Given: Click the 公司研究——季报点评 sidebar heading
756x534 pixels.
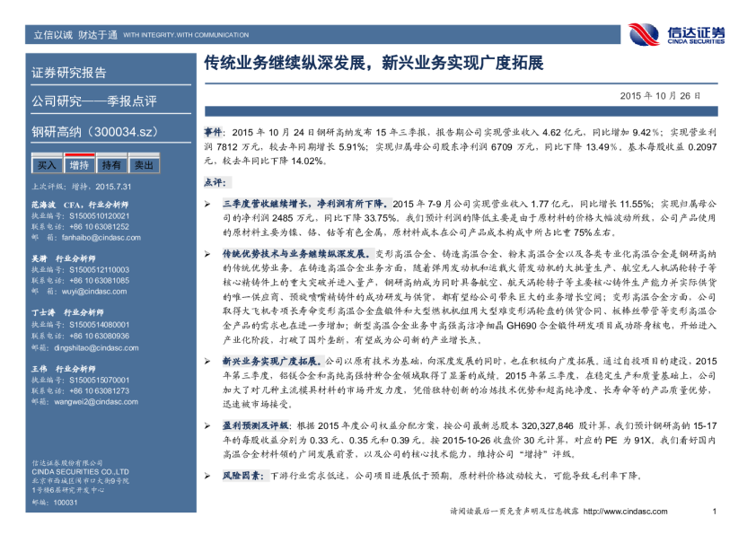Looking at the screenshot, I should [94, 101].
